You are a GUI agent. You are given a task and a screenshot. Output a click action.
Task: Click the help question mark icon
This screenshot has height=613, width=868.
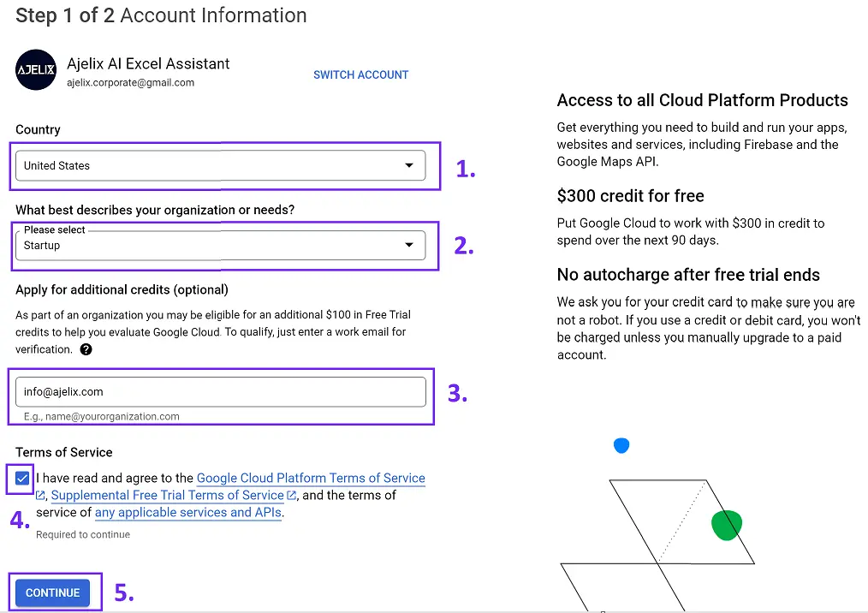(x=86, y=349)
